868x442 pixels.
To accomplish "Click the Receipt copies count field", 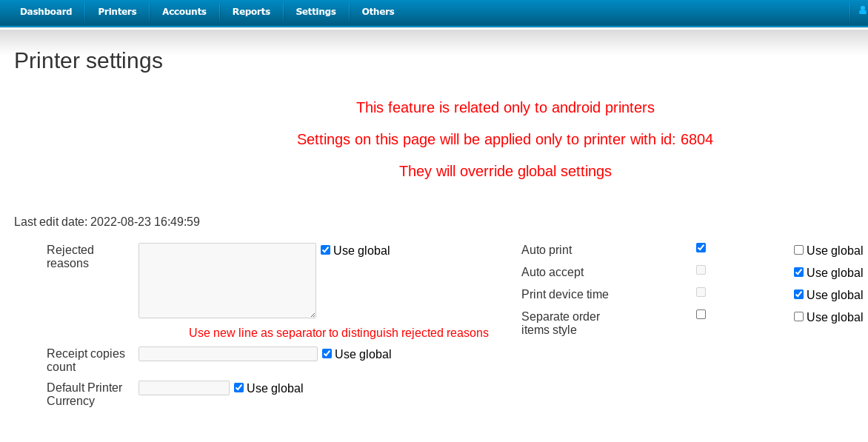I will tap(227, 354).
